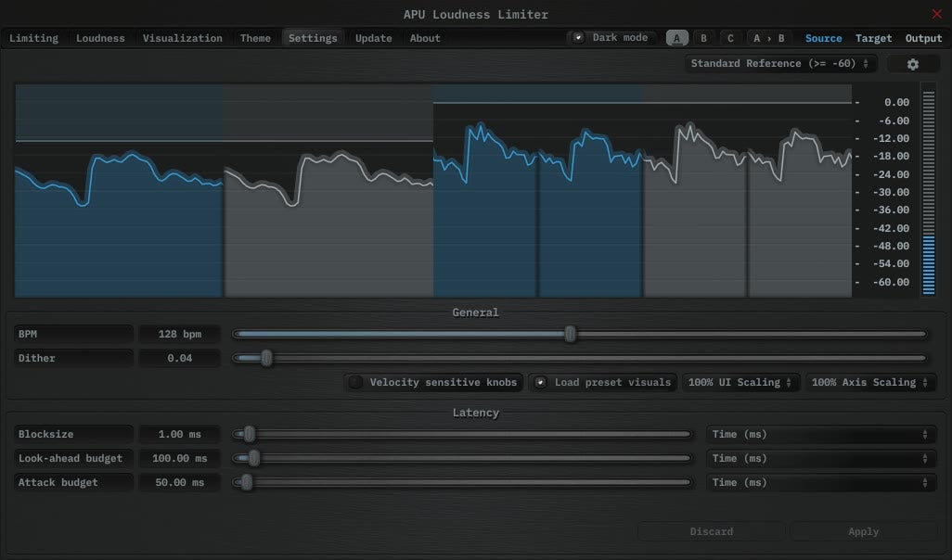Viewport: 952px width, 560px height.
Task: Open the Blocksize Time (ms) unit dropdown
Action: [820, 435]
